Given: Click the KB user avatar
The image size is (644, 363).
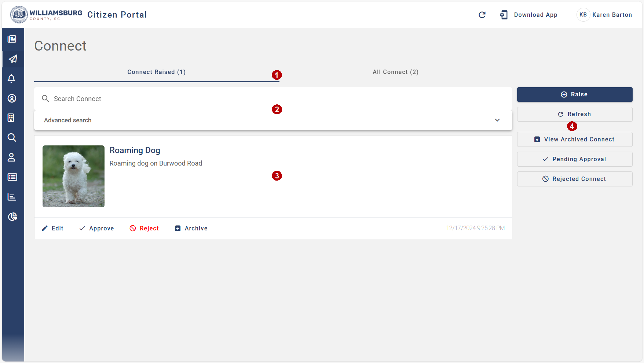Looking at the screenshot, I should click(x=583, y=15).
